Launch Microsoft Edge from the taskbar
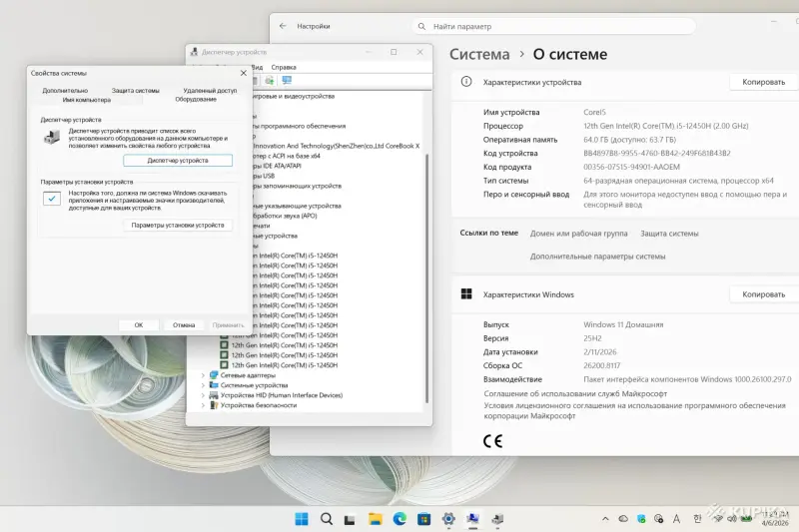The image size is (799, 532). point(399,519)
